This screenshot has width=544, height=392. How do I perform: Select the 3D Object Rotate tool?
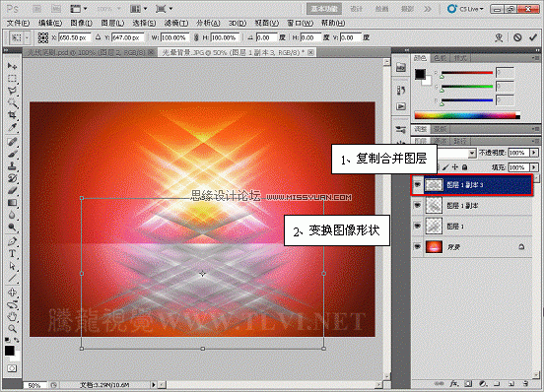pos(12,293)
